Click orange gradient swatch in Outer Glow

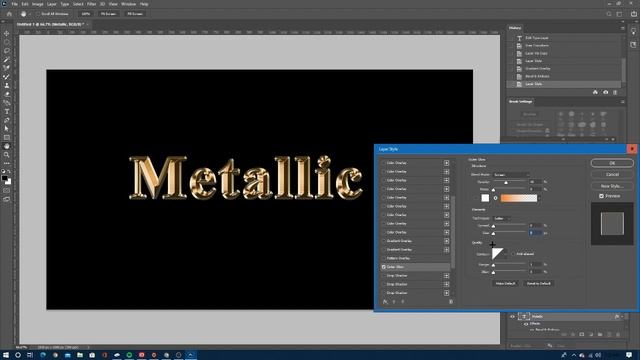pos(519,198)
